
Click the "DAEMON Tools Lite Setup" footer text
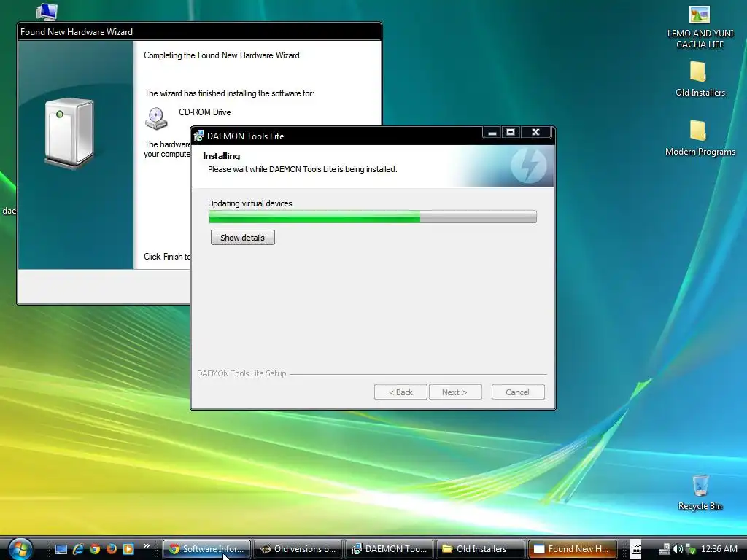[x=241, y=373]
